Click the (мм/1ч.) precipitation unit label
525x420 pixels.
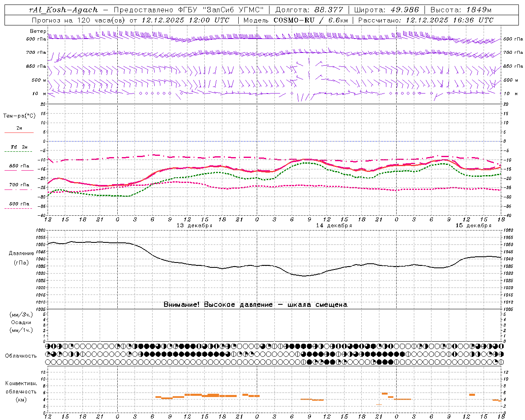21,331
